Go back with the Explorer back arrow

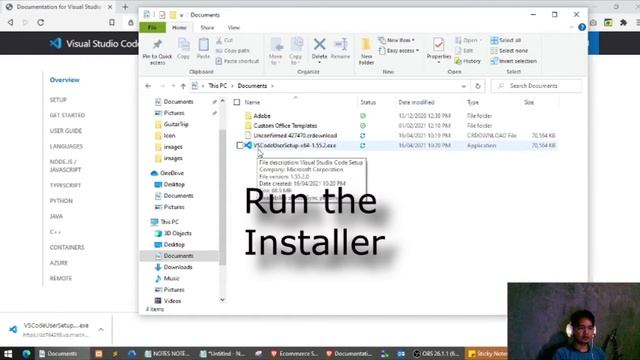point(148,86)
